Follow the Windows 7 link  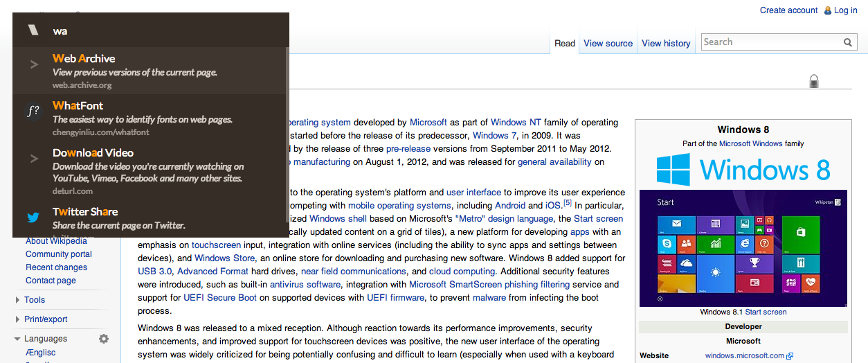click(494, 136)
